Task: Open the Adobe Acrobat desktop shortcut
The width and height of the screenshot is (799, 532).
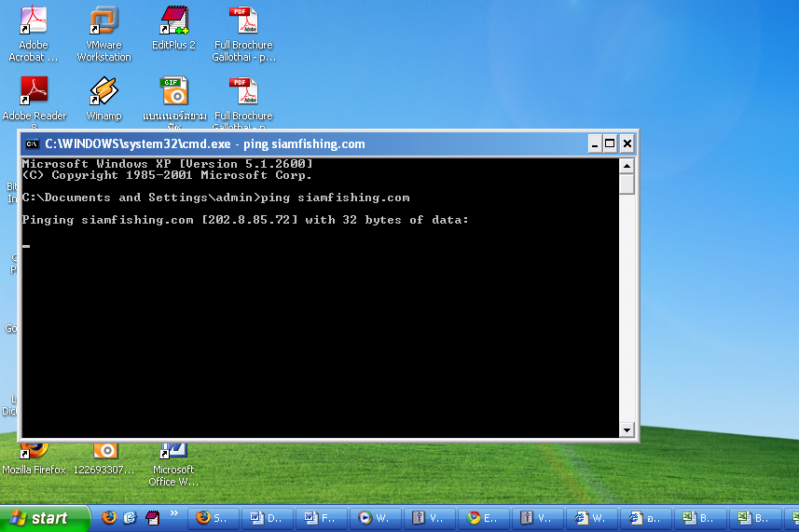Action: pyautogui.click(x=34, y=34)
